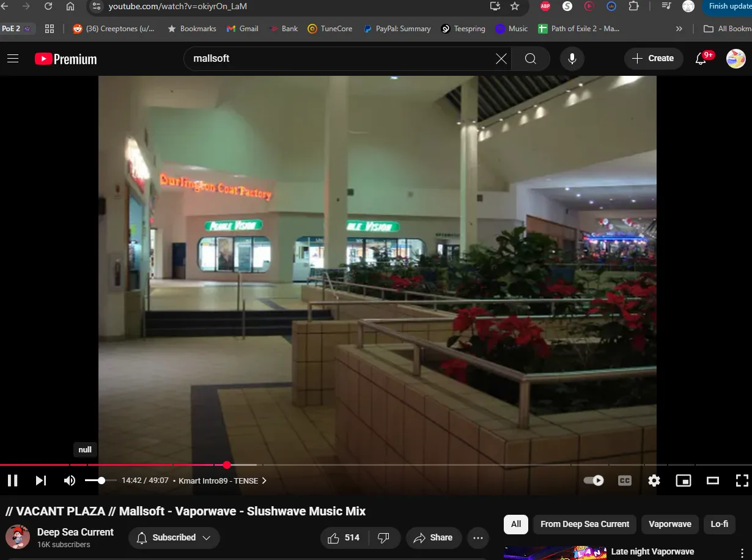Image resolution: width=752 pixels, height=560 pixels.
Task: Share this video
Action: pos(433,538)
